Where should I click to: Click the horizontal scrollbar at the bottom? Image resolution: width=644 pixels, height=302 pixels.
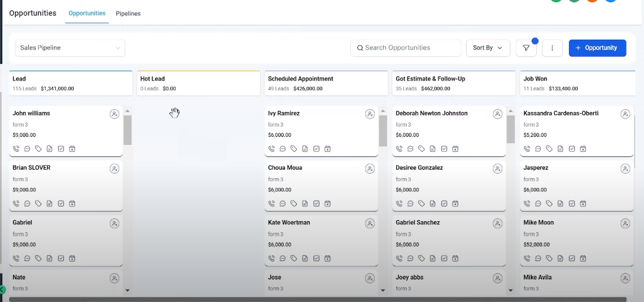point(318,299)
